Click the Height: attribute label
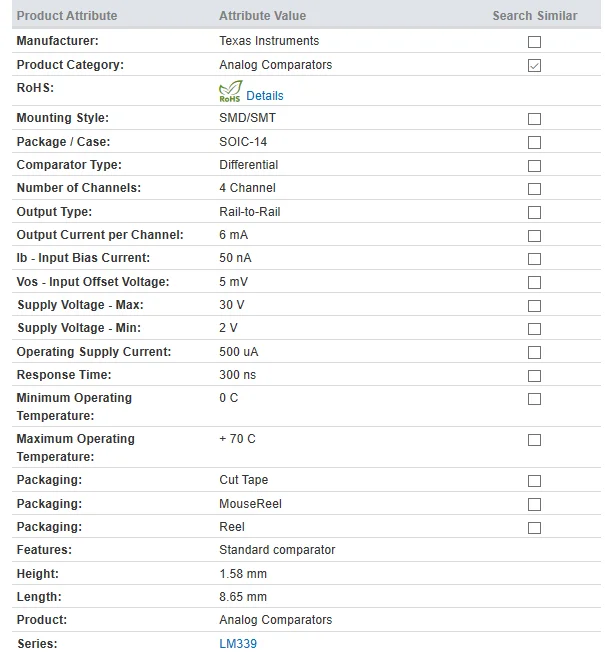 tap(37, 574)
